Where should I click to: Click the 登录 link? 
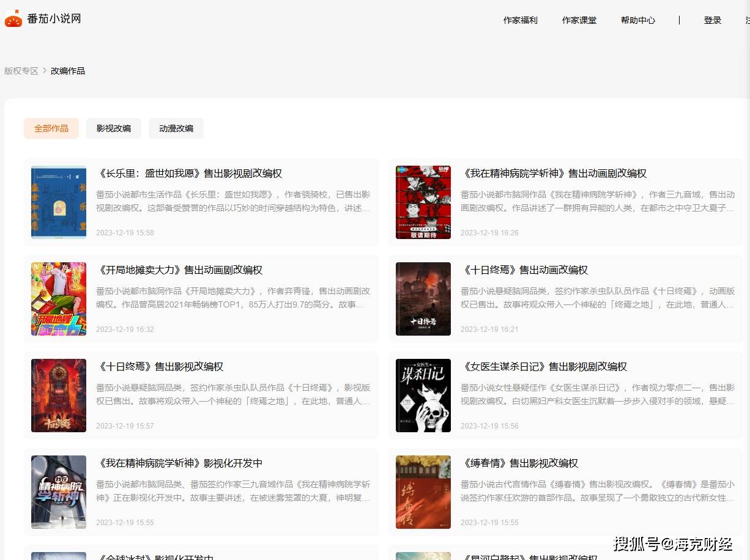[712, 20]
